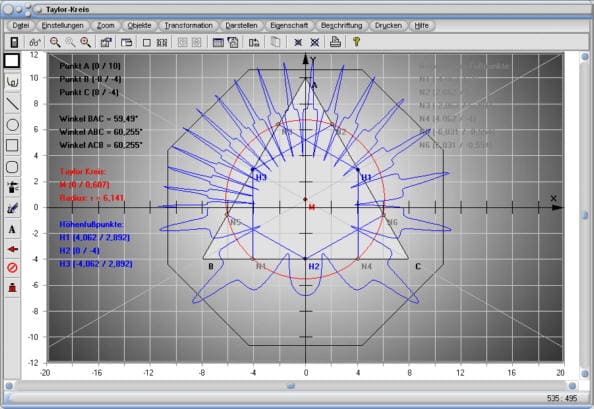The height and width of the screenshot is (409, 594).
Task: Click the vertical slider bottom knob
Action: (585, 373)
